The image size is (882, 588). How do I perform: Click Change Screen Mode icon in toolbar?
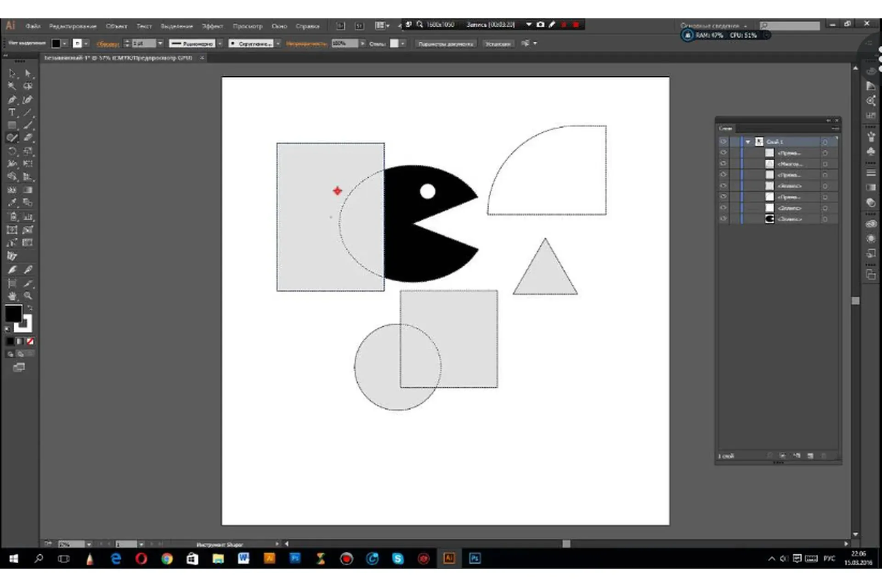[x=19, y=367]
